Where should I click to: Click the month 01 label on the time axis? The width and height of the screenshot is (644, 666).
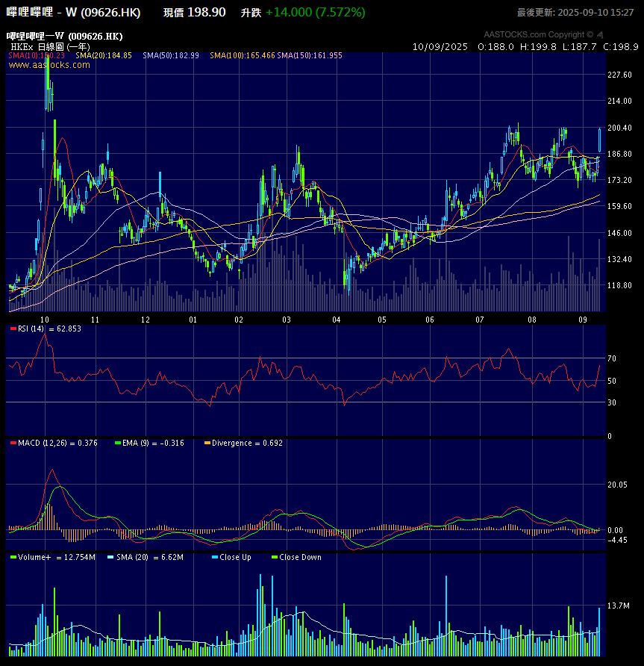click(x=193, y=320)
